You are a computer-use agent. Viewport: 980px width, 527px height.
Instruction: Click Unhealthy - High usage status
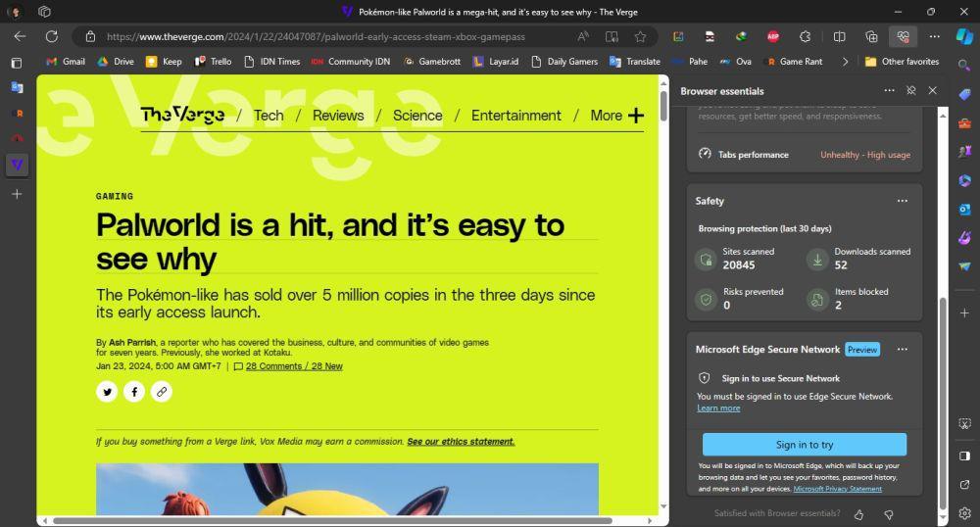click(x=865, y=155)
